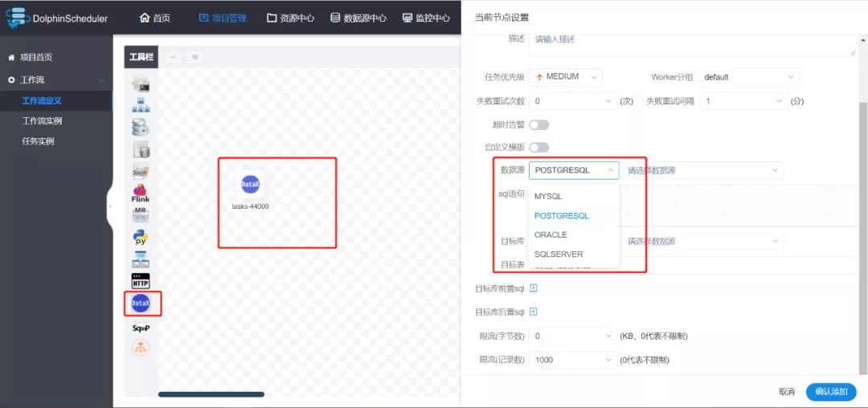Click the code-view button beside 工具栏
This screenshot has width=868, height=408.
pos(174,57)
